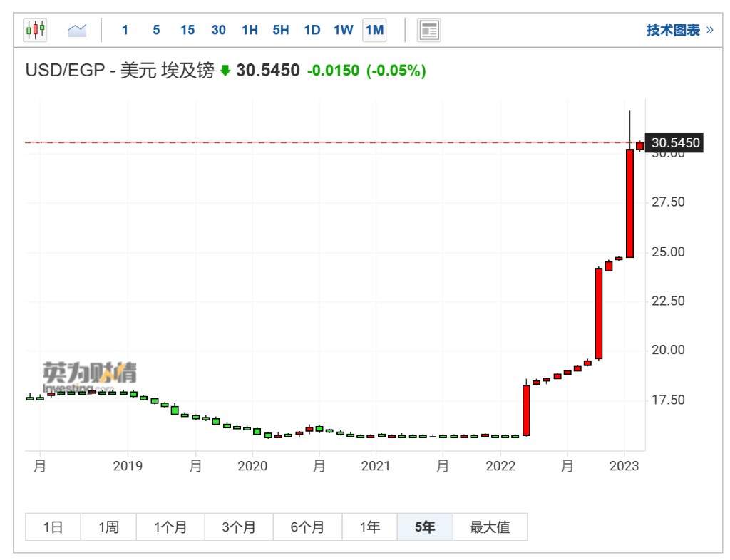The image size is (730, 560).
Task: Choose the 30 minute interval
Action: [219, 30]
